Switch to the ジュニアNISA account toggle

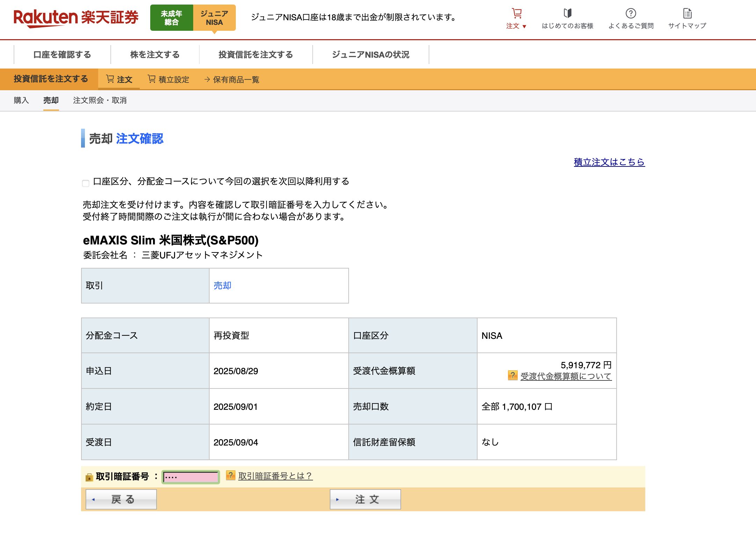(214, 18)
